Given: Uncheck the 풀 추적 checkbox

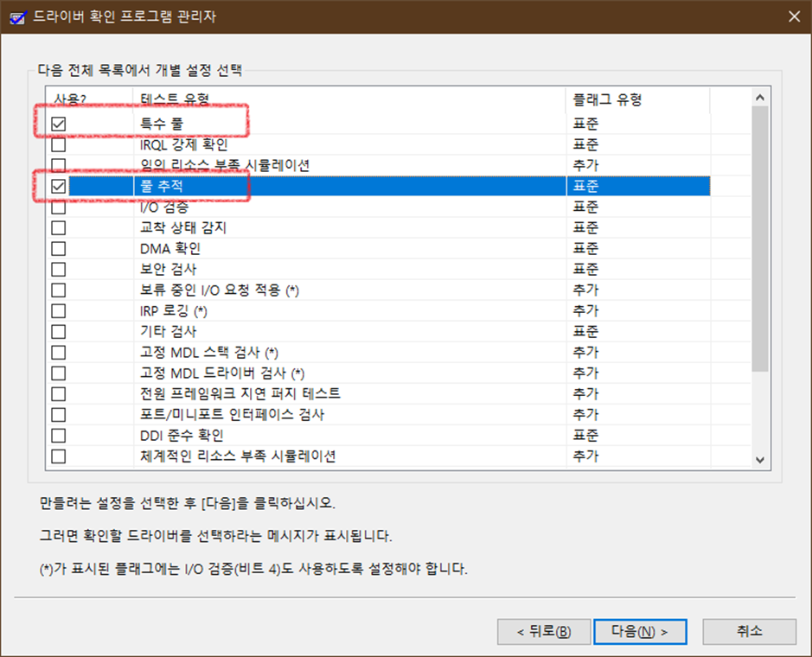Looking at the screenshot, I should tap(59, 187).
